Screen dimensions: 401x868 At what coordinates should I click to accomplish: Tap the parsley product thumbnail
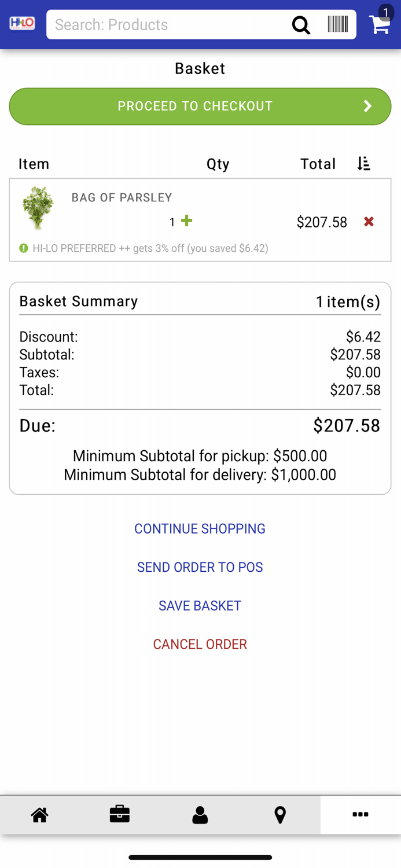(38, 208)
